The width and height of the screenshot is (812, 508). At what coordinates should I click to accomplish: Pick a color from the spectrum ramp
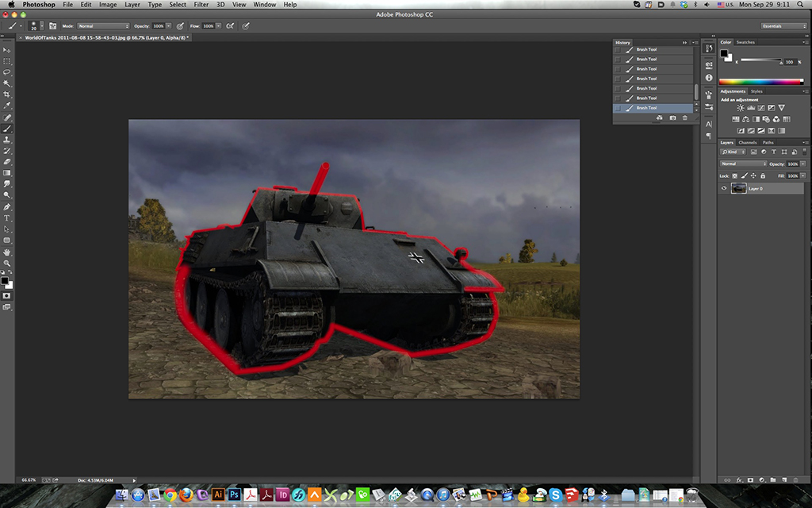761,82
